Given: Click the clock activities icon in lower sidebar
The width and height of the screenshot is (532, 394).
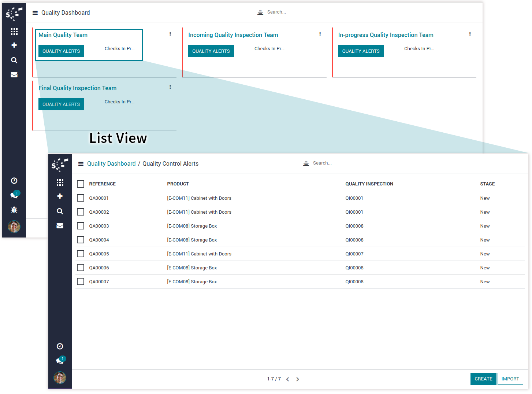Looking at the screenshot, I should pyautogui.click(x=60, y=346).
